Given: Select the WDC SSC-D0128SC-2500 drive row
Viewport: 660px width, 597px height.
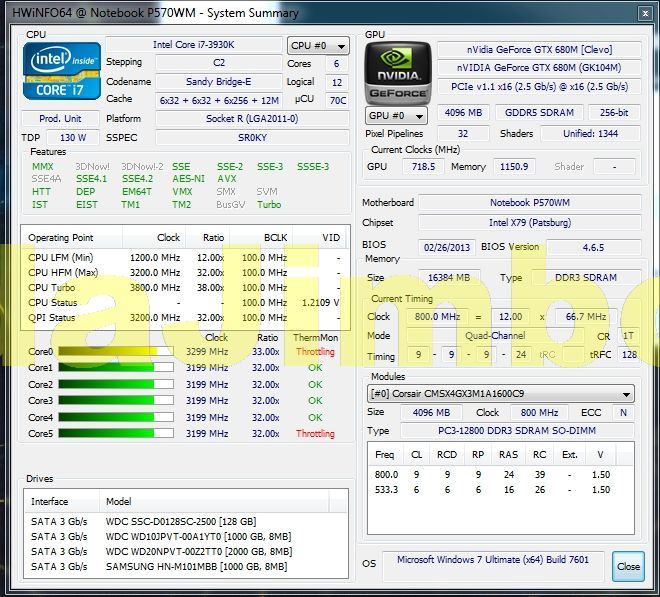Looking at the screenshot, I should [x=186, y=522].
